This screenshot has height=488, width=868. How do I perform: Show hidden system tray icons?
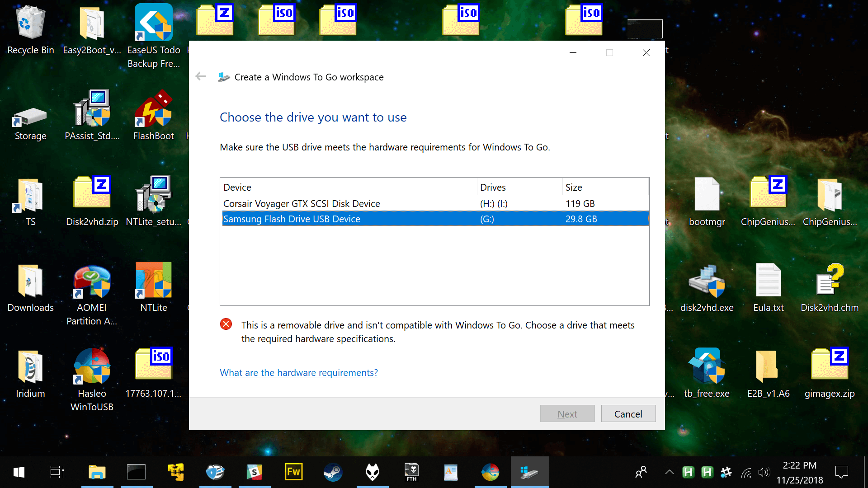(670, 472)
